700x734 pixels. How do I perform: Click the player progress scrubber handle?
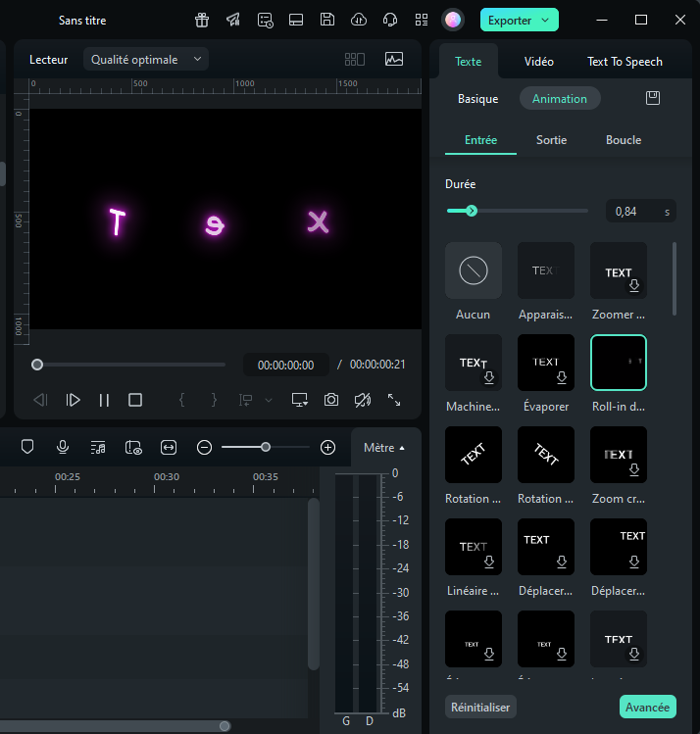[x=37, y=365]
